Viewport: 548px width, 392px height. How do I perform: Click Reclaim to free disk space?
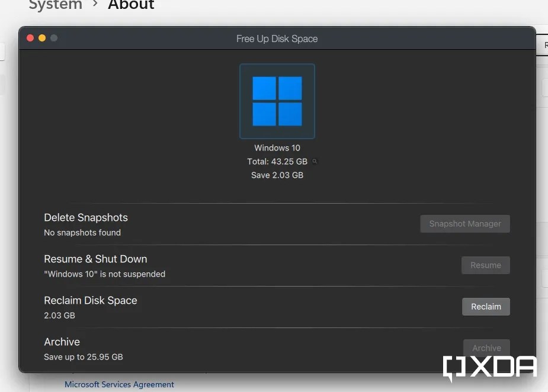click(486, 307)
